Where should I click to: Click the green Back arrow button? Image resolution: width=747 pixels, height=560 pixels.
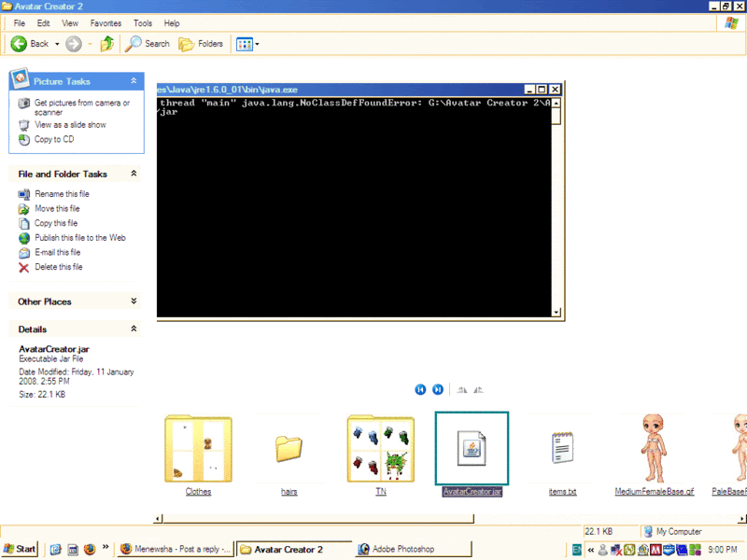click(19, 44)
